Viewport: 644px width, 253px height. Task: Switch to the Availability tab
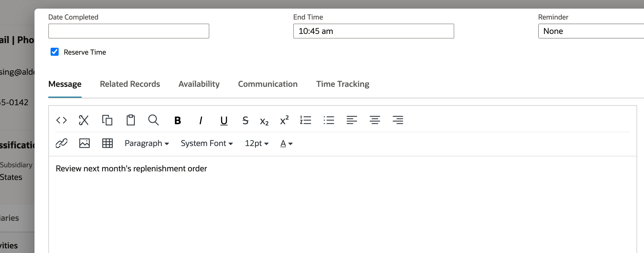pyautogui.click(x=199, y=84)
